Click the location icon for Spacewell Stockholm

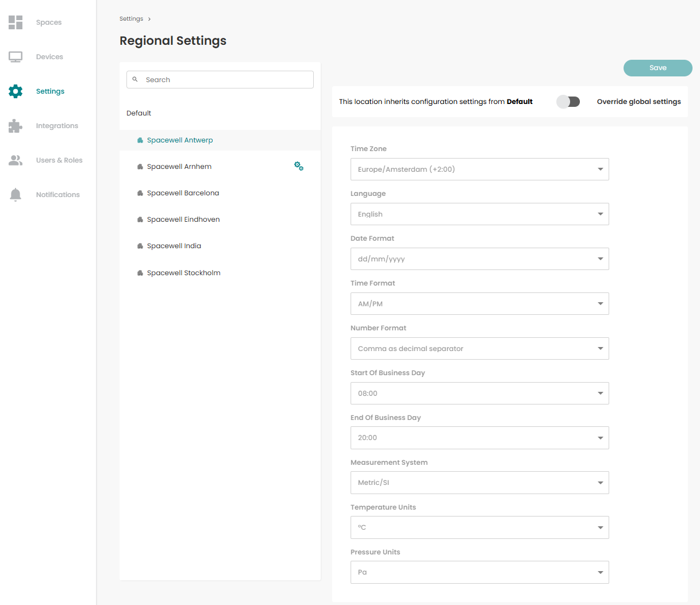click(140, 273)
